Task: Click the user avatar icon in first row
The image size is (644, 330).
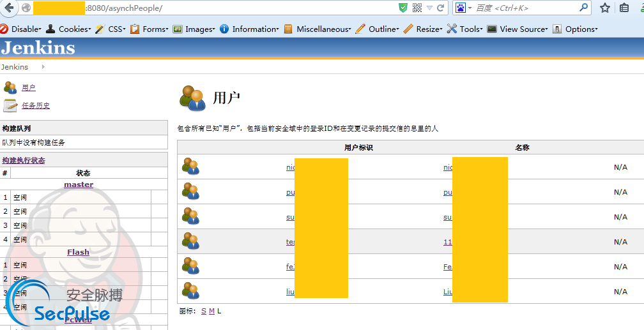Action: click(190, 167)
